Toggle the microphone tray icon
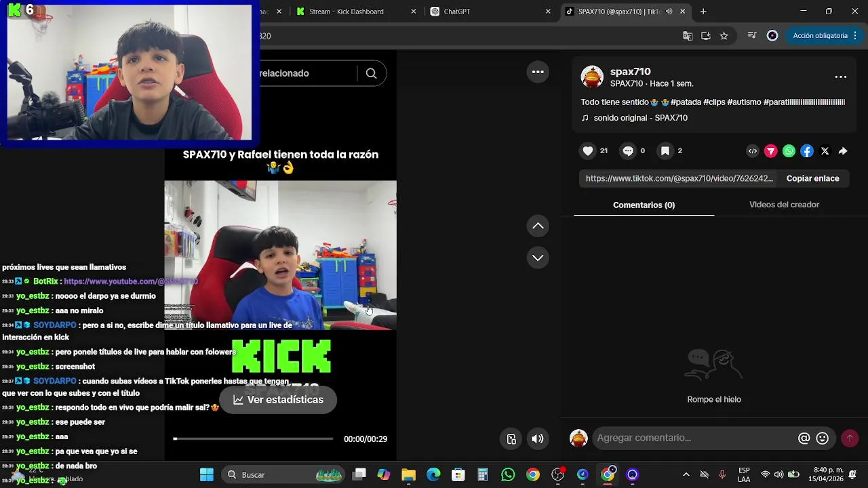This screenshot has height=488, width=868. coord(722,474)
